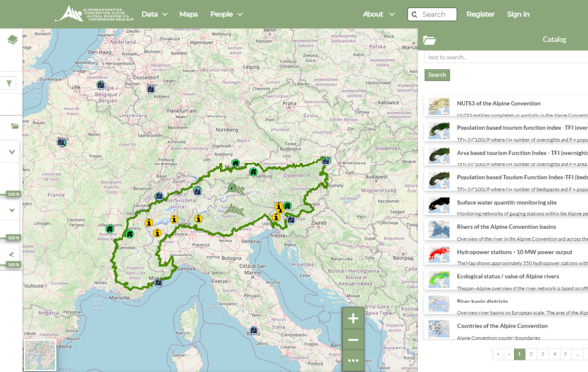The image size is (588, 372).
Task: Zoom out with the minus button
Action: (x=353, y=340)
